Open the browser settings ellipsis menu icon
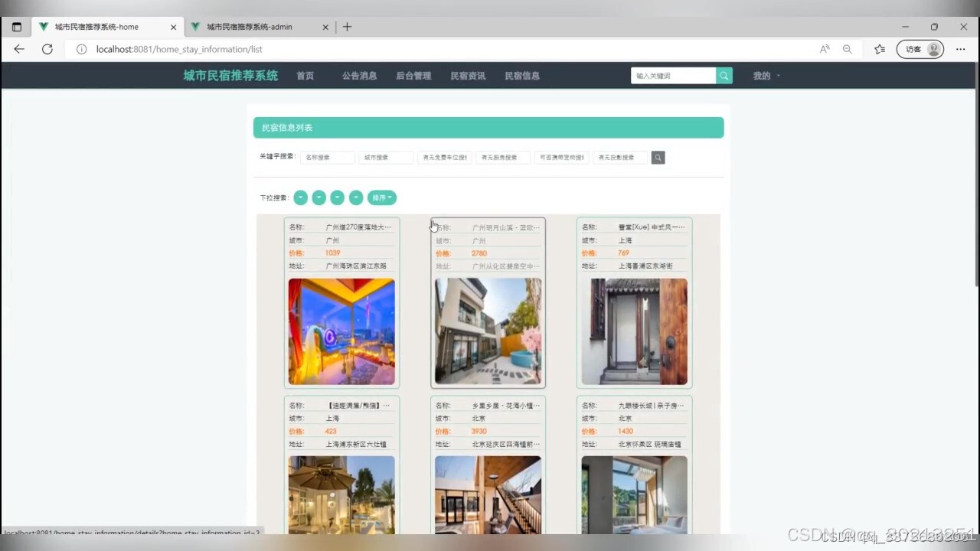Viewport: 980px width, 551px height. (960, 48)
